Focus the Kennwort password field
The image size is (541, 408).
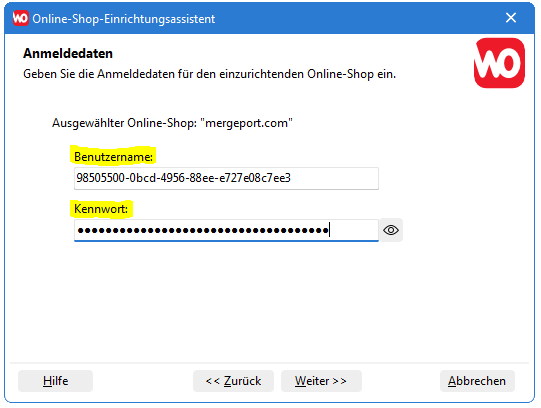(226, 230)
